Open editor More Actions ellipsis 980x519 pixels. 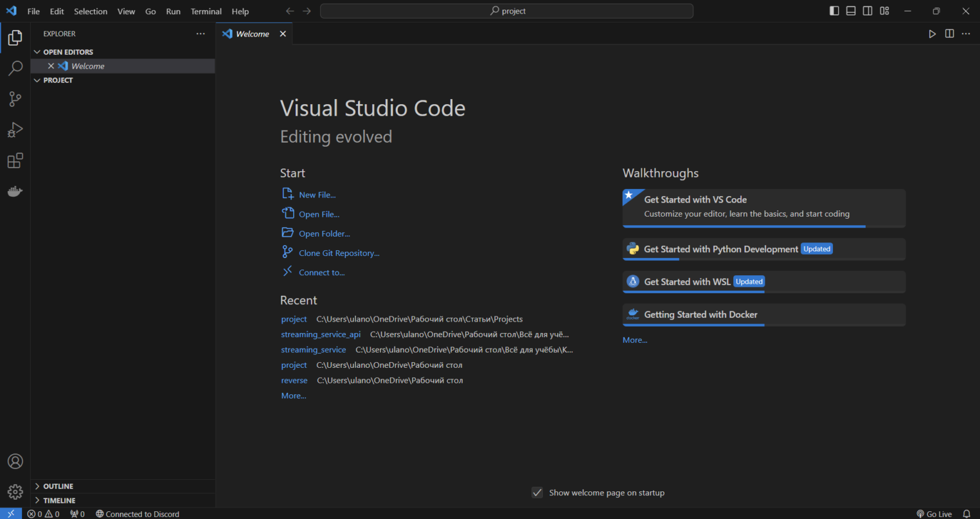tap(966, 34)
